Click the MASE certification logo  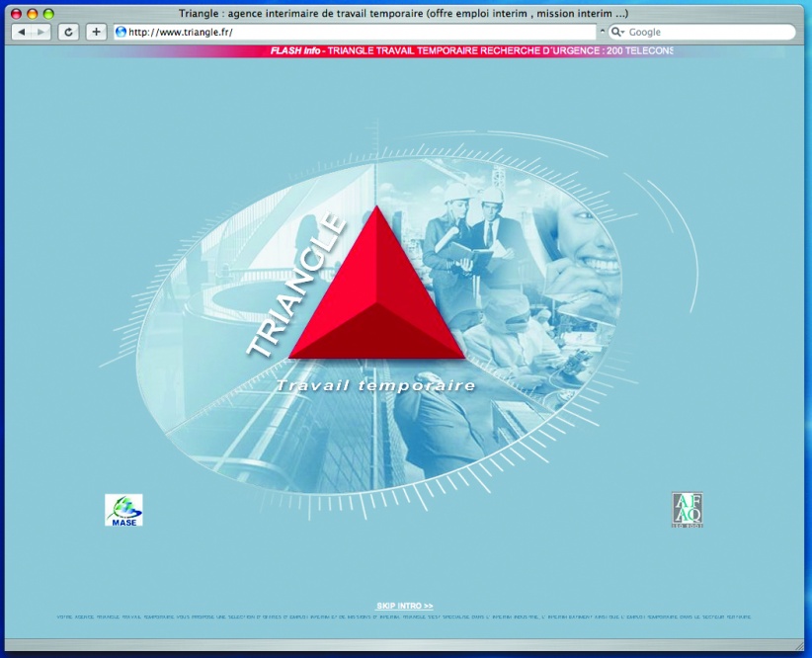123,510
